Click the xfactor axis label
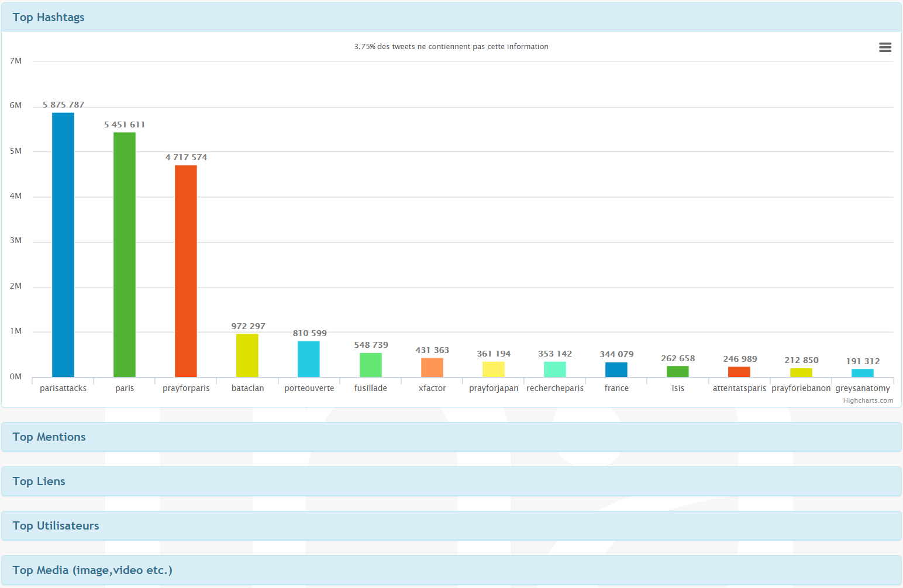The width and height of the screenshot is (903, 588). tap(432, 388)
